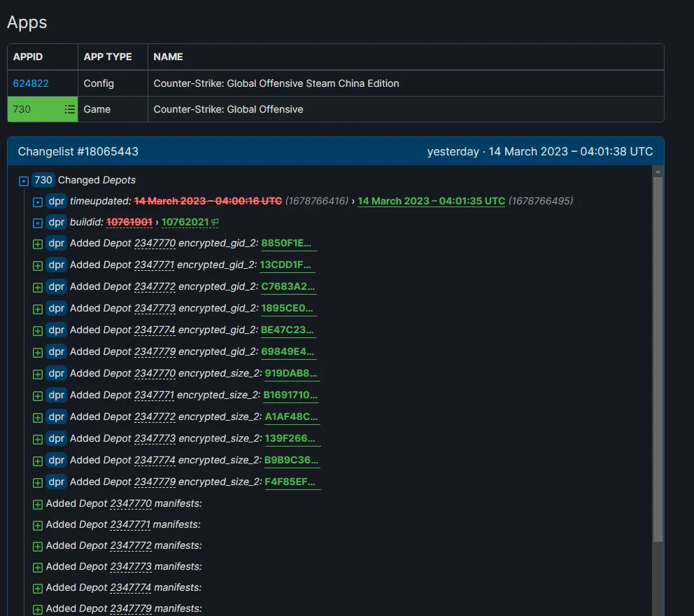
Task: Click the megaphone icon after buildid 10762021
Action: pyautogui.click(x=215, y=222)
